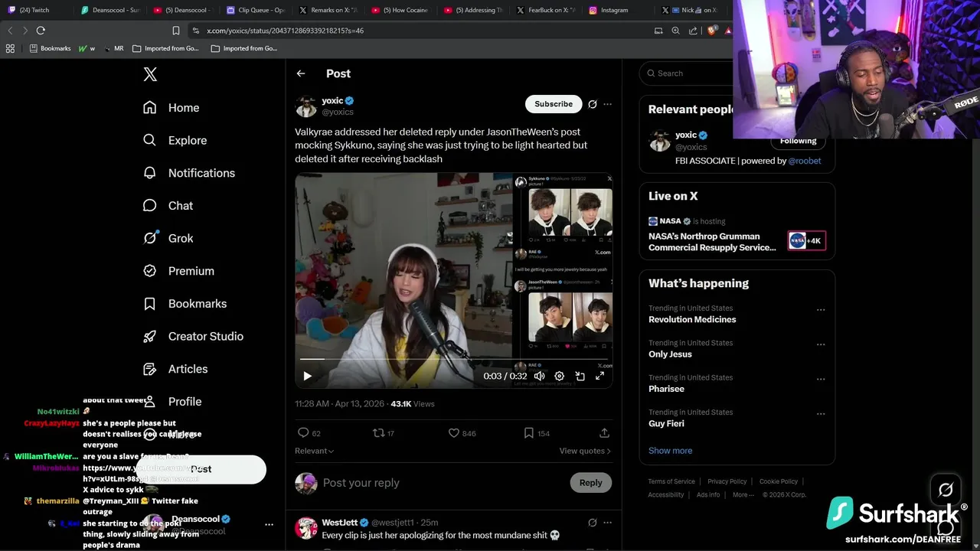Open @roobet link in yoxic bio
The width and height of the screenshot is (980, 551).
click(x=805, y=161)
